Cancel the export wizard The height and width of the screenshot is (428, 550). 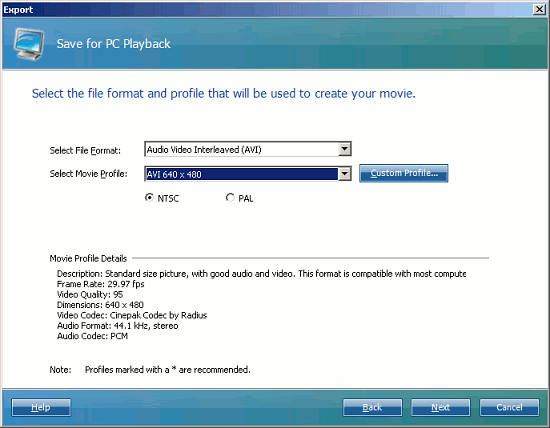coord(509,407)
